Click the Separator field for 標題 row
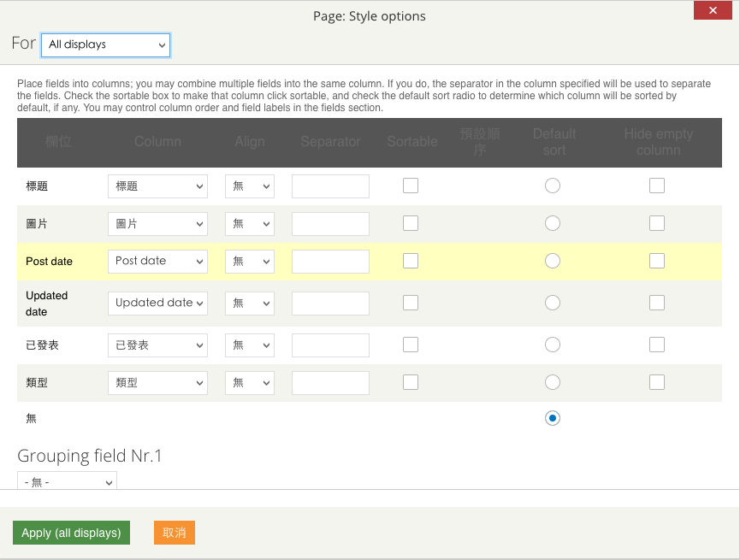Screen dimensions: 740x560 pyautogui.click(x=330, y=186)
